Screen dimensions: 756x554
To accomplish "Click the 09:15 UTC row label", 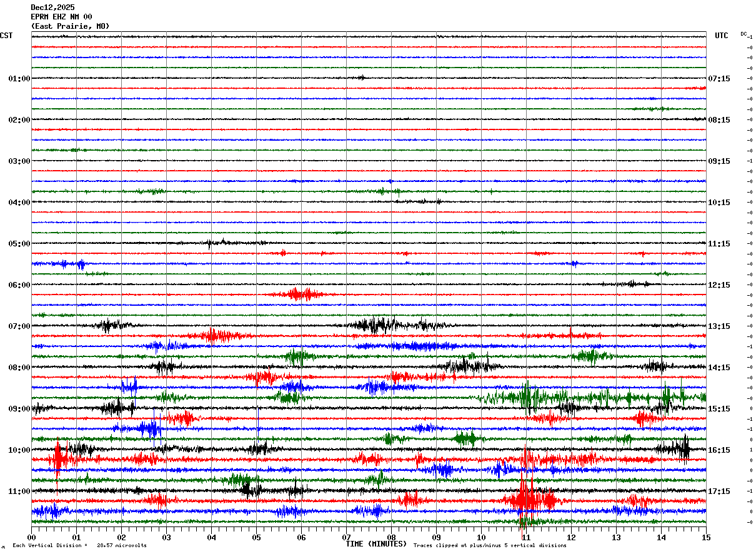I will pos(719,161).
